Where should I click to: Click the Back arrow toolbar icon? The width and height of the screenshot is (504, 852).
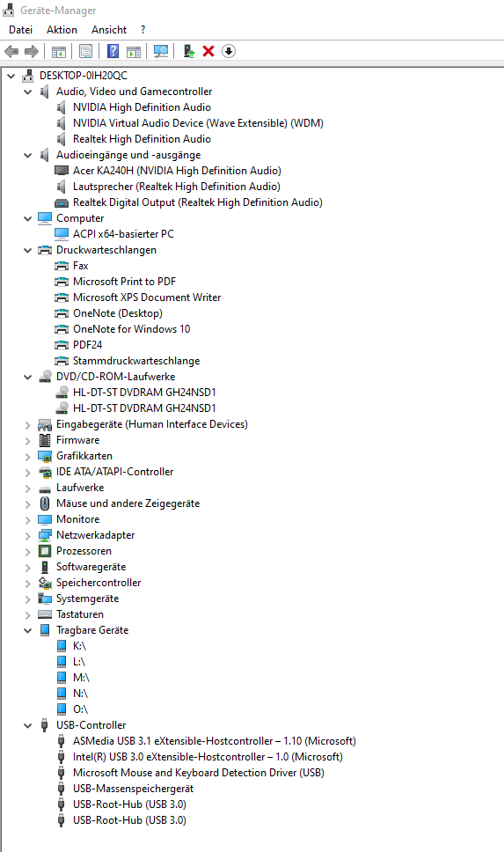pyautogui.click(x=11, y=52)
